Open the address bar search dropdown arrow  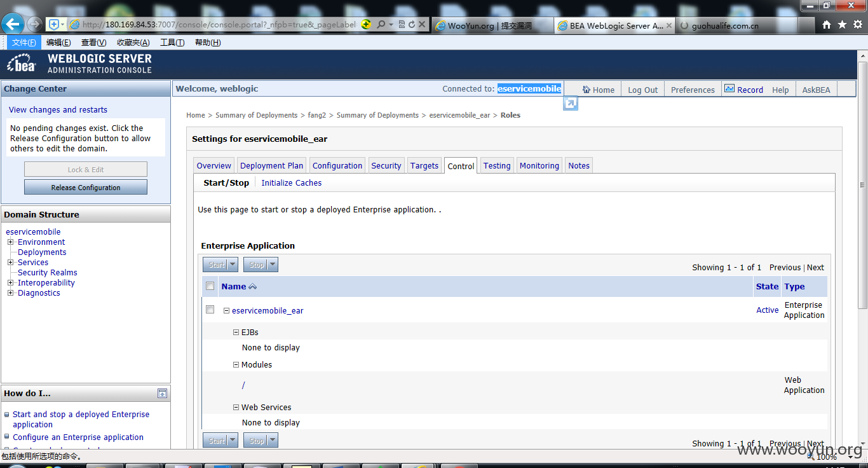[x=391, y=24]
